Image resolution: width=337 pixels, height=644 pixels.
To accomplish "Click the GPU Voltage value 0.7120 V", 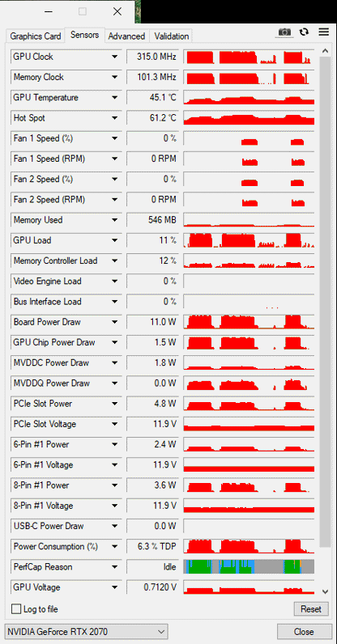I will coord(152,587).
